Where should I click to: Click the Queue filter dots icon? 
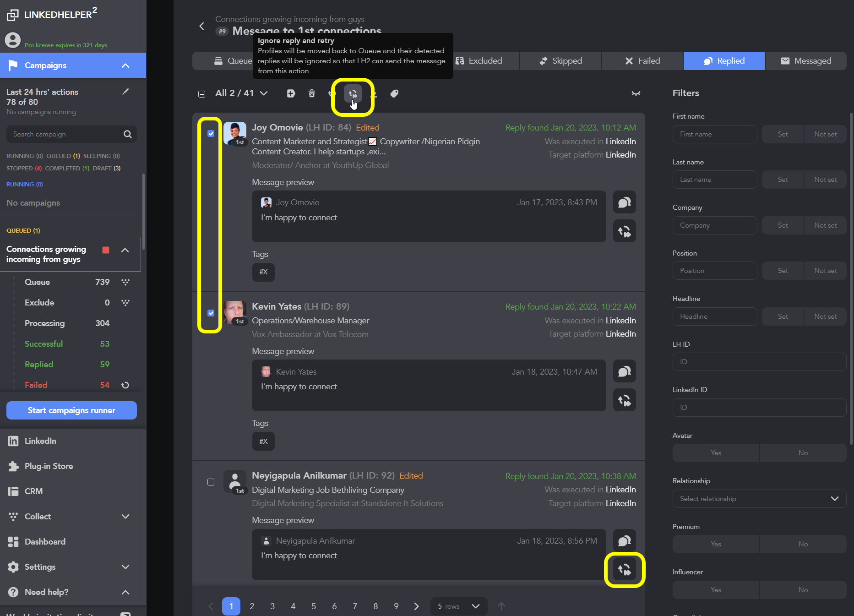[125, 282]
